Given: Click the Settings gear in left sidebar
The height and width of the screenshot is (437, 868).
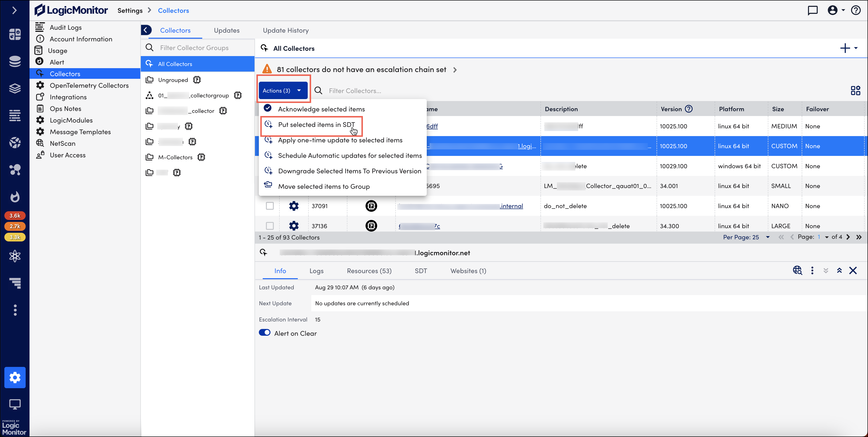Looking at the screenshot, I should click(x=15, y=377).
